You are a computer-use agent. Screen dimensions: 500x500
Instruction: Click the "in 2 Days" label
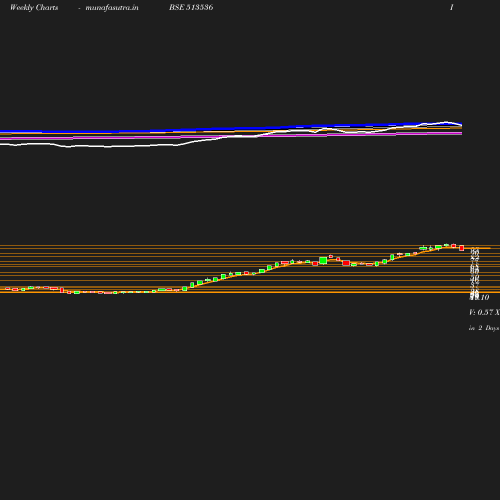pos(484,328)
